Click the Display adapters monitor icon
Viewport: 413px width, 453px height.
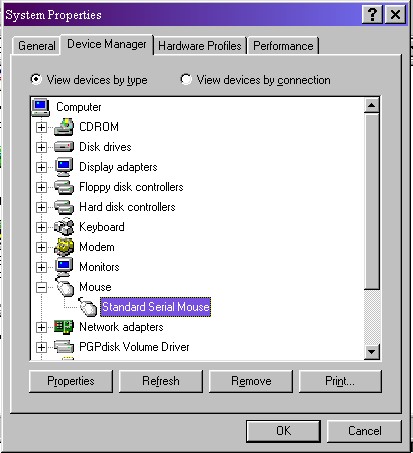[x=64, y=167]
